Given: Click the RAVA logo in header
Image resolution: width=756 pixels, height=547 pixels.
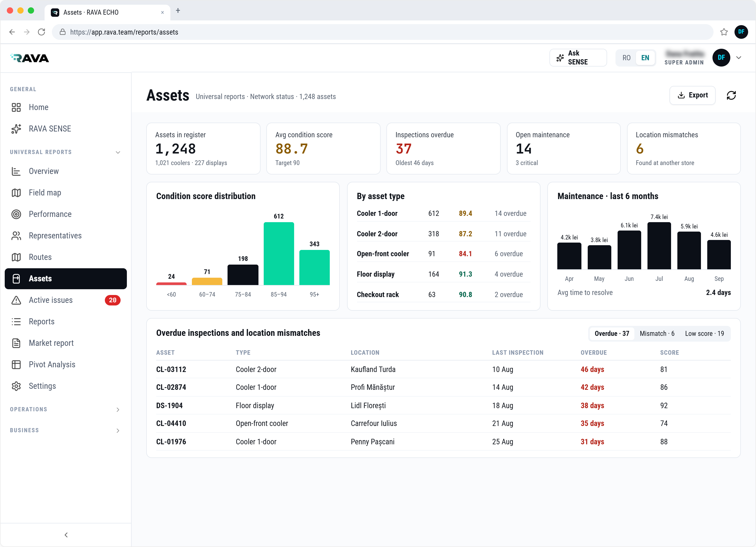Looking at the screenshot, I should (30, 58).
